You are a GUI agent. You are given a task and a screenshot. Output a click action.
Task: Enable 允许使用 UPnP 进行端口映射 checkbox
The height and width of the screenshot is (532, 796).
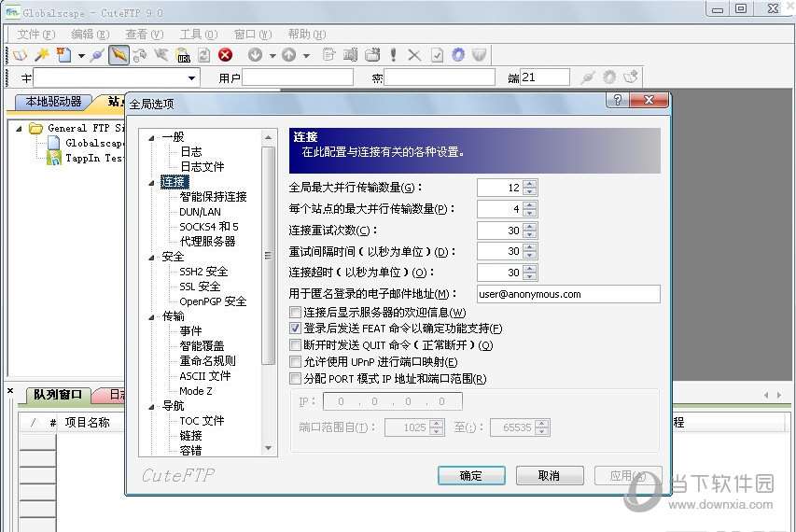(295, 362)
